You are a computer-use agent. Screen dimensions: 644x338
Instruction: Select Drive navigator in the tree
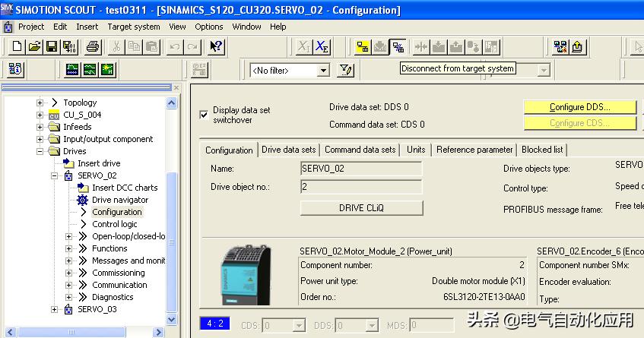[120, 200]
